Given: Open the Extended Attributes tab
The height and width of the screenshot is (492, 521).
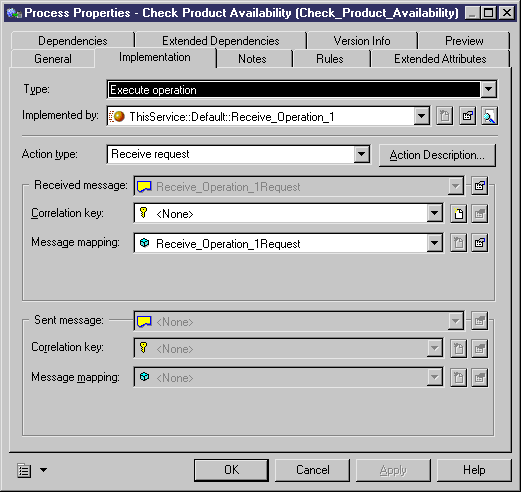Looking at the screenshot, I should [x=440, y=59].
